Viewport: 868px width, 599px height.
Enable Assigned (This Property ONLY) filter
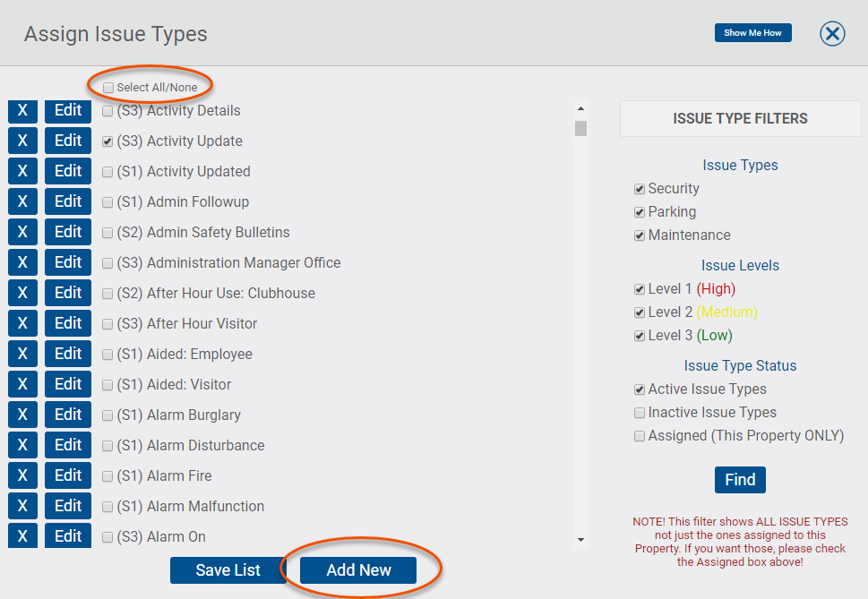(640, 435)
